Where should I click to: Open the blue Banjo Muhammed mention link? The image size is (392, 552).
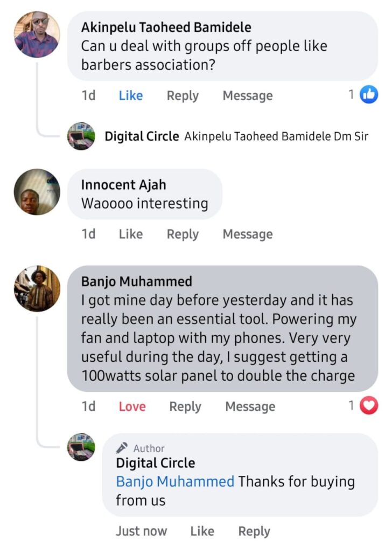coord(175,481)
